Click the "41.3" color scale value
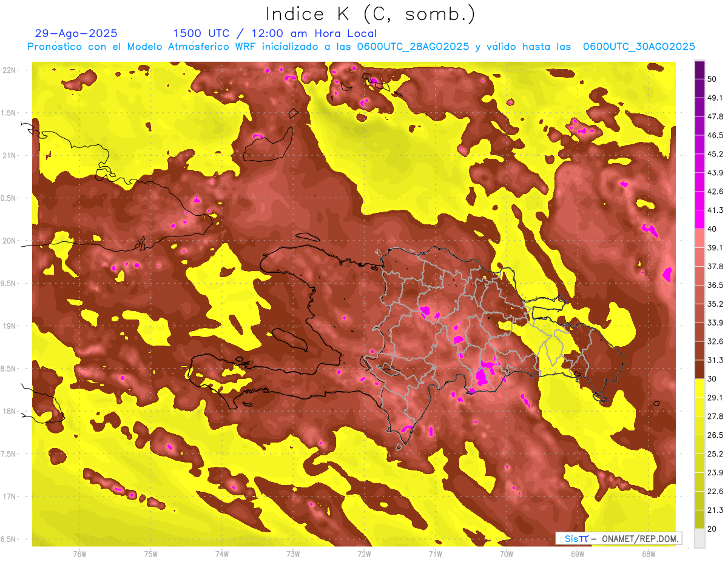 [715, 210]
